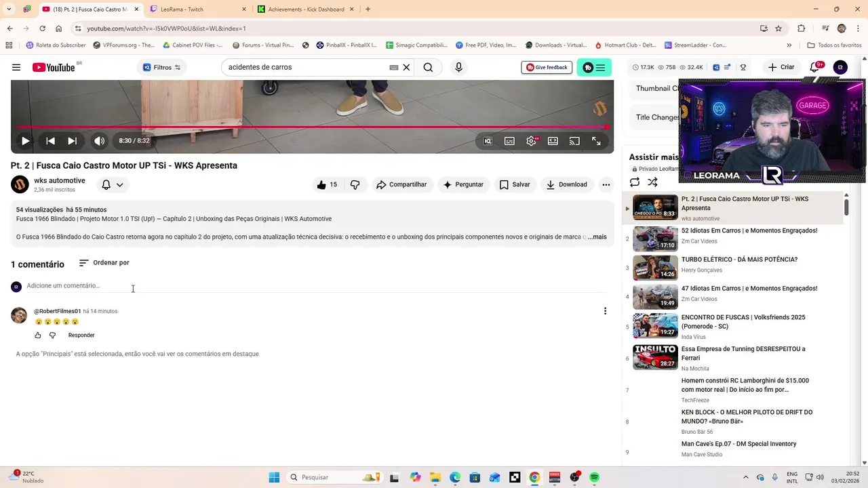Viewport: 868px width, 488px height.
Task: Open 'ENCONTRO DE FUSCAS' playlist thumbnail
Action: 655,325
